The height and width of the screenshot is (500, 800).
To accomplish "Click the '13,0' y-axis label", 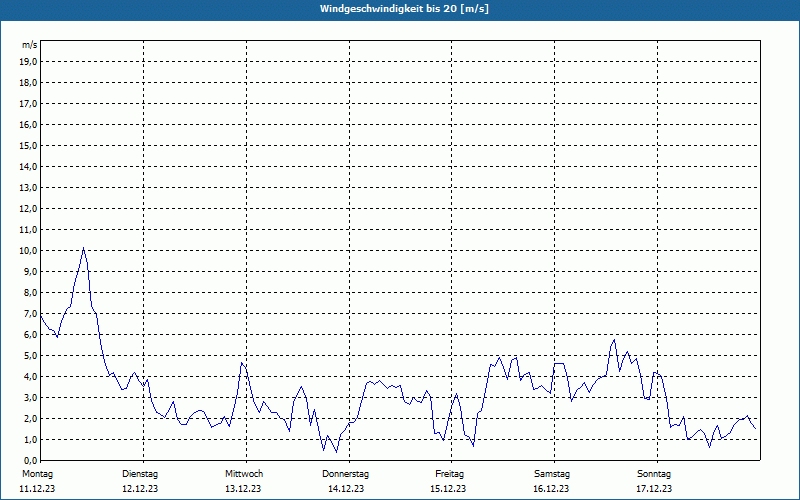I will [29, 188].
